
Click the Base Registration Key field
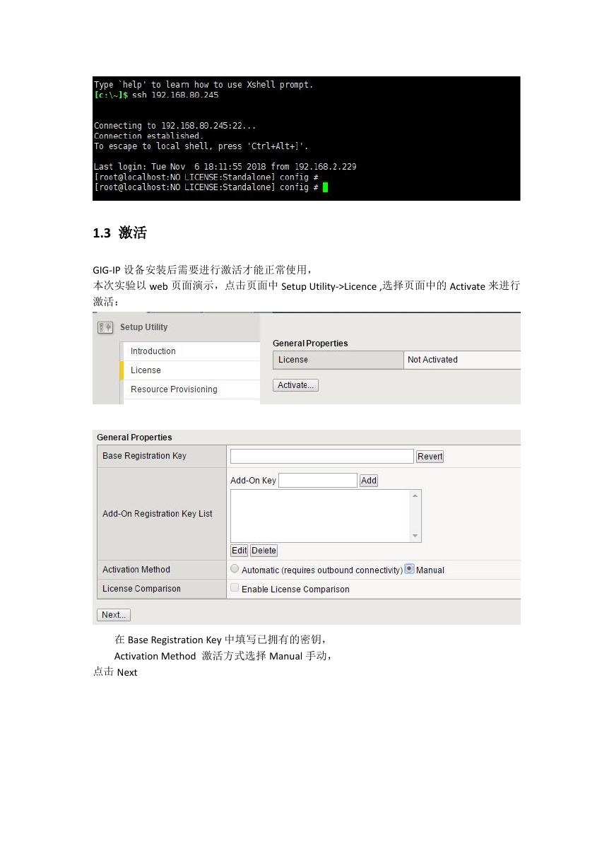point(321,456)
